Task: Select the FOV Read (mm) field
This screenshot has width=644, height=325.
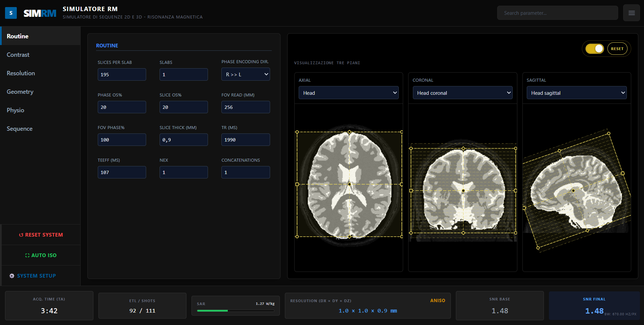Action: click(246, 107)
